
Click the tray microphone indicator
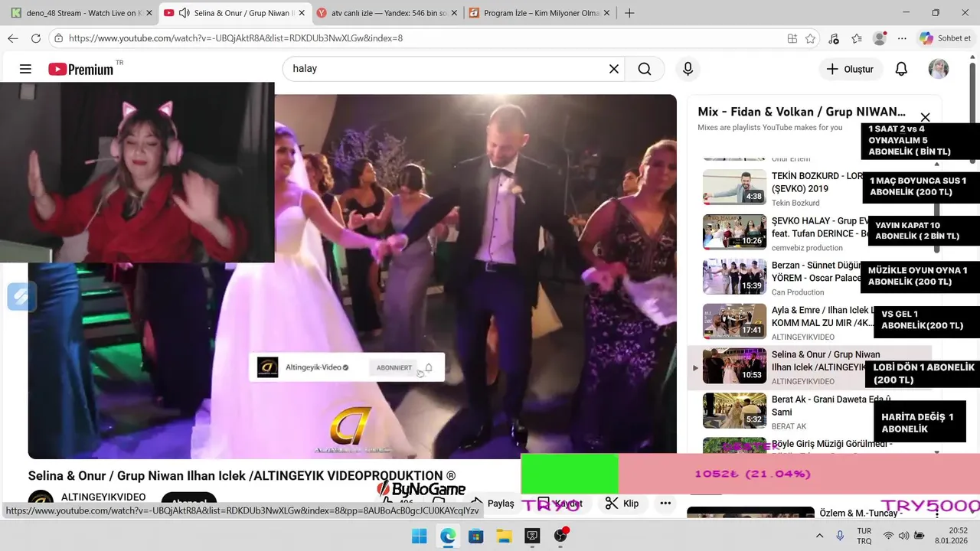tap(840, 536)
